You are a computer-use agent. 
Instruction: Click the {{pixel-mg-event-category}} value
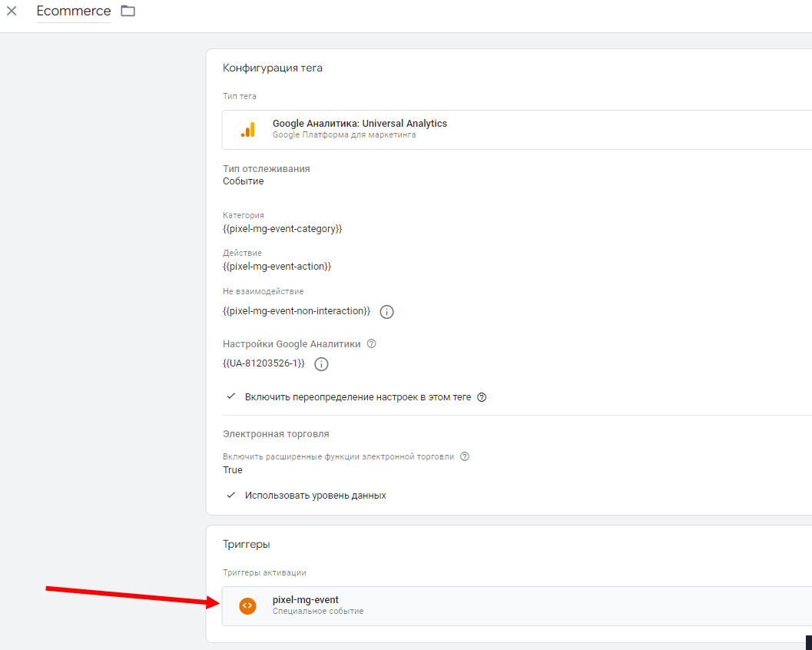(x=282, y=228)
